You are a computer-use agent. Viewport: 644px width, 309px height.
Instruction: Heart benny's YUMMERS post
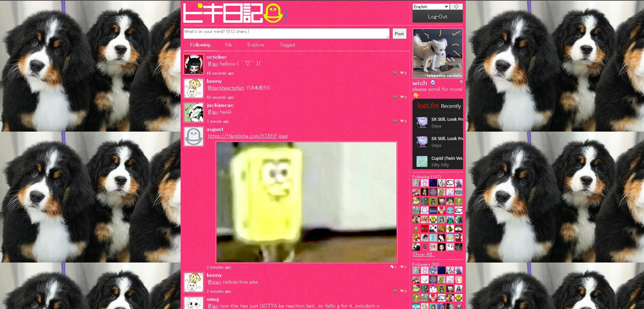[402, 97]
